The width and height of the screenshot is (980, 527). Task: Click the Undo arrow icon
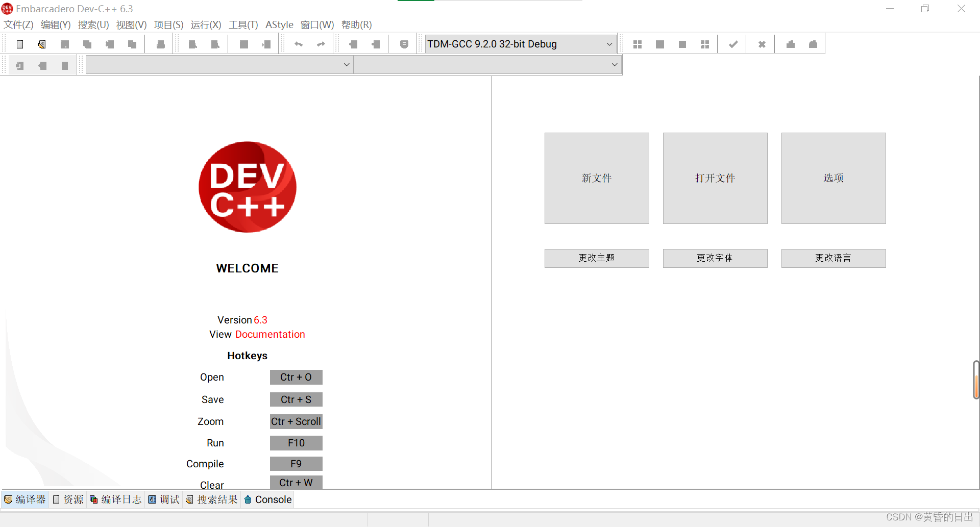tap(299, 44)
